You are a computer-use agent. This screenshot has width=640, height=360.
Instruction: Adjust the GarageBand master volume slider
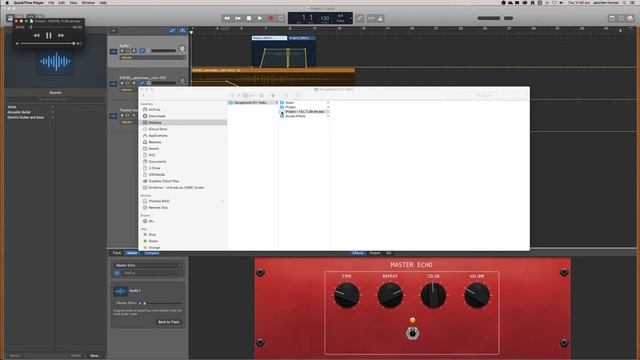tap(495, 18)
